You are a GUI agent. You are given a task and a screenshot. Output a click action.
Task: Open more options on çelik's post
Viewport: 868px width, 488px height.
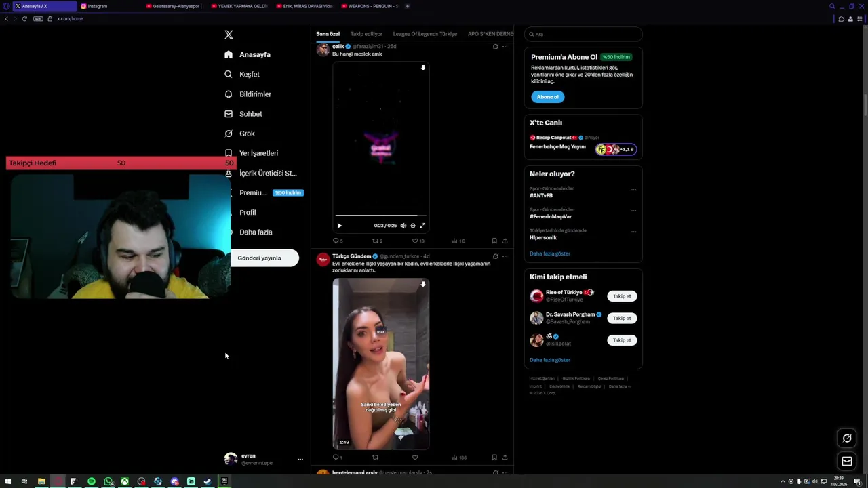[505, 47]
